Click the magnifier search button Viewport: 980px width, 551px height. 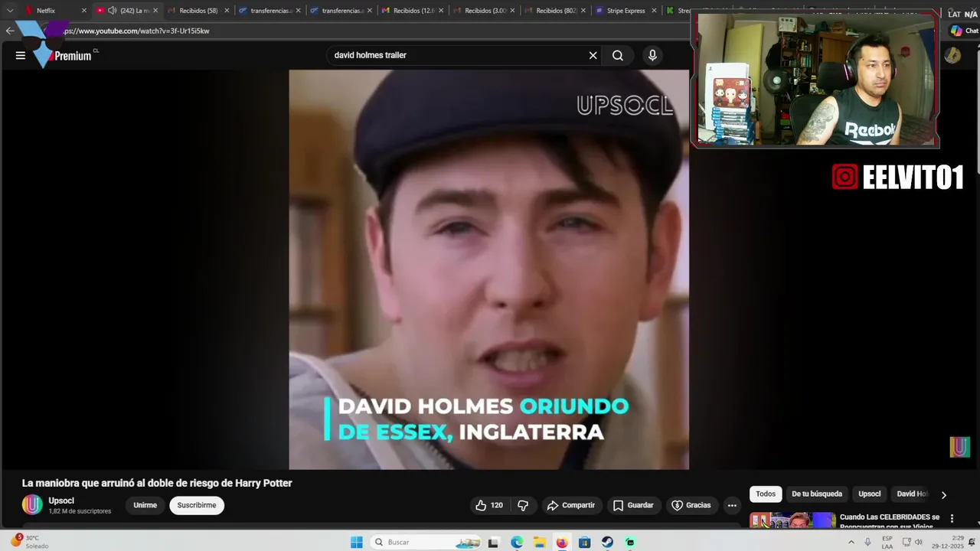618,55
